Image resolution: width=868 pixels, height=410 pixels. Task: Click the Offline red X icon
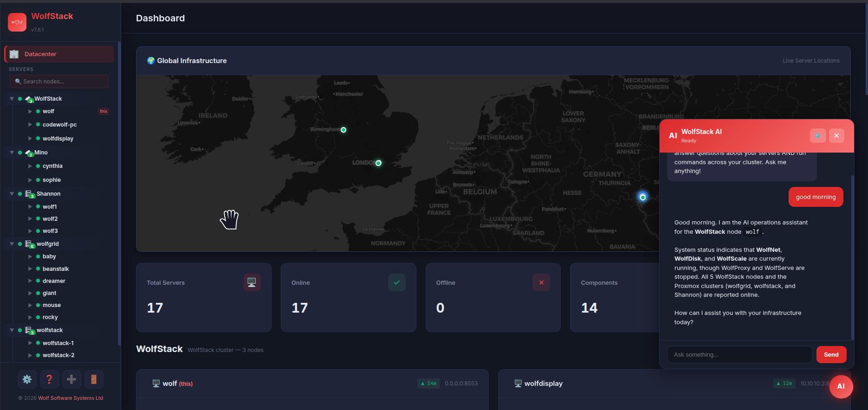point(541,282)
